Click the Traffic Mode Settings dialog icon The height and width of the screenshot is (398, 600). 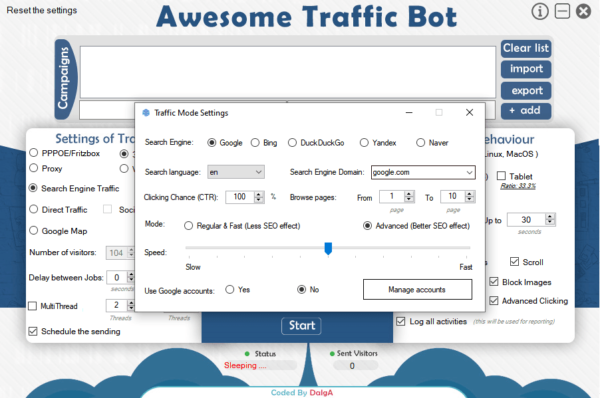(x=146, y=113)
